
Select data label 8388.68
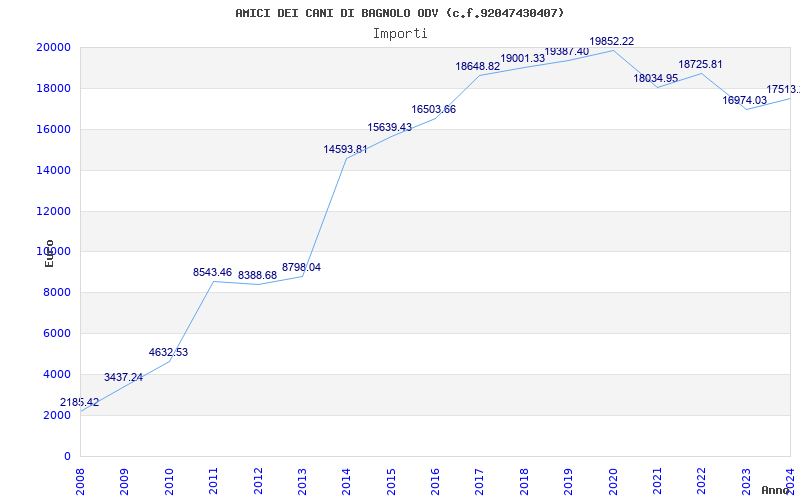258,276
